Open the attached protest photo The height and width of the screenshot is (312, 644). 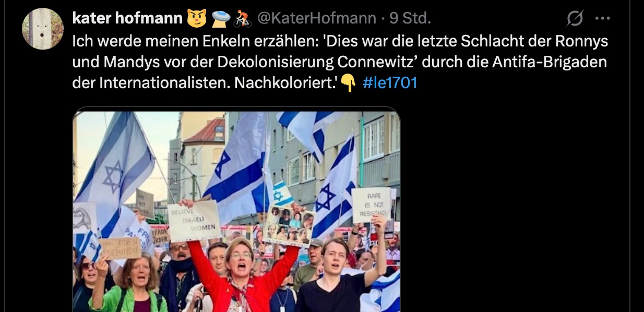(x=236, y=211)
